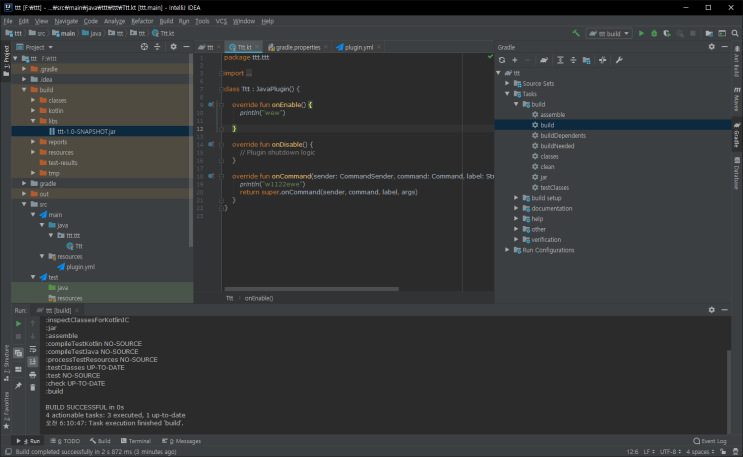Toggle offline mode icon in Gradle toolbar
This screenshot has height=457, width=743.
point(602,60)
